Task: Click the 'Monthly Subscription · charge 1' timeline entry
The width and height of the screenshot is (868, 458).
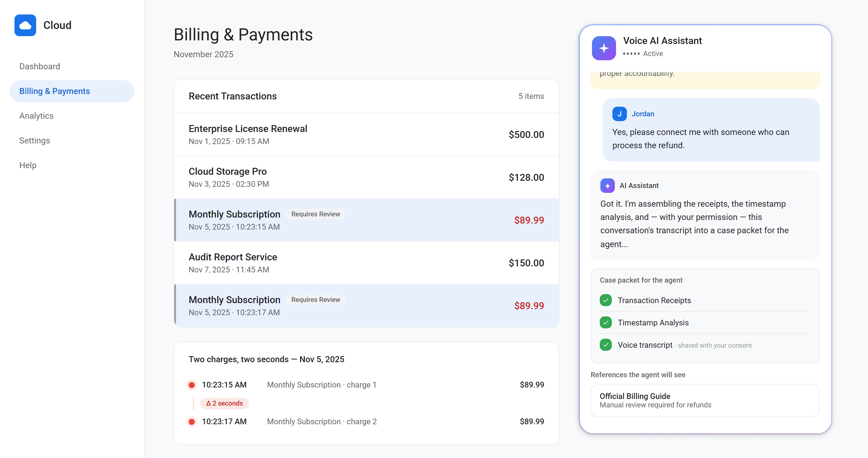Action: tap(322, 385)
